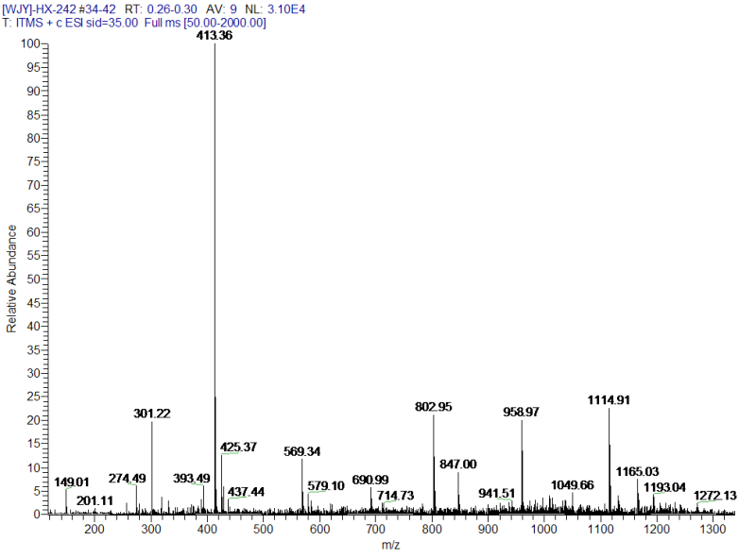Click the peak label 1114.91
756x558 pixels.
tap(609, 400)
